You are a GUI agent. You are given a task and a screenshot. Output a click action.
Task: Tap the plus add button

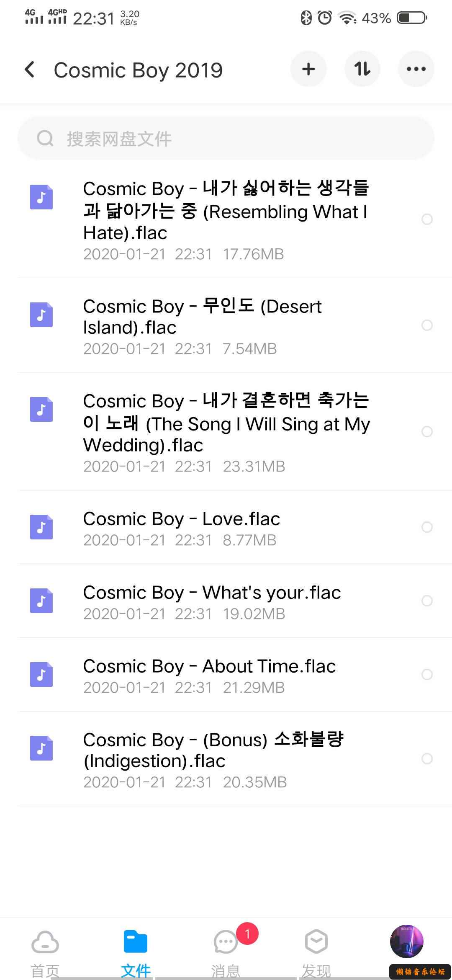tap(308, 69)
